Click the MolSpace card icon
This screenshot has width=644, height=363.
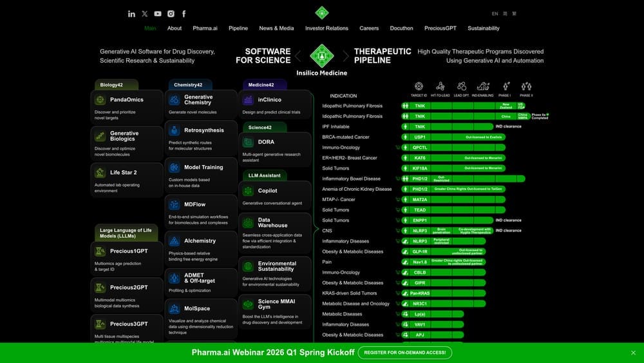pyautogui.click(x=174, y=309)
